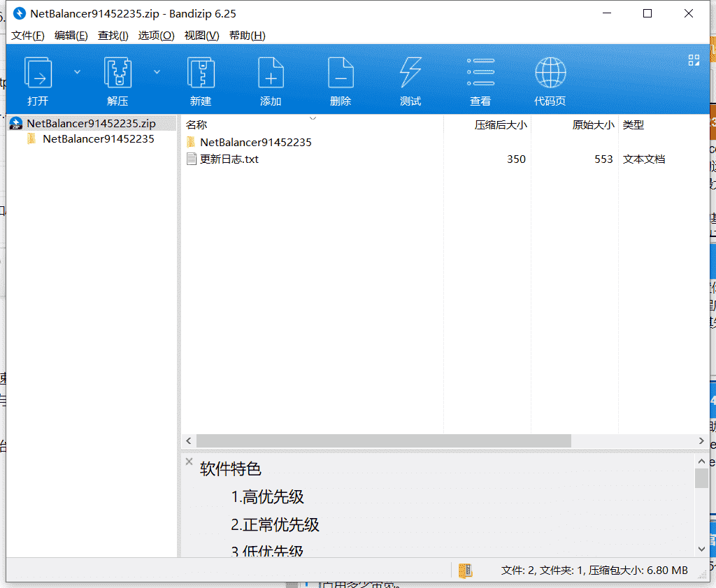Minimize the Bandizip window
The height and width of the screenshot is (588, 716).
tap(607, 14)
